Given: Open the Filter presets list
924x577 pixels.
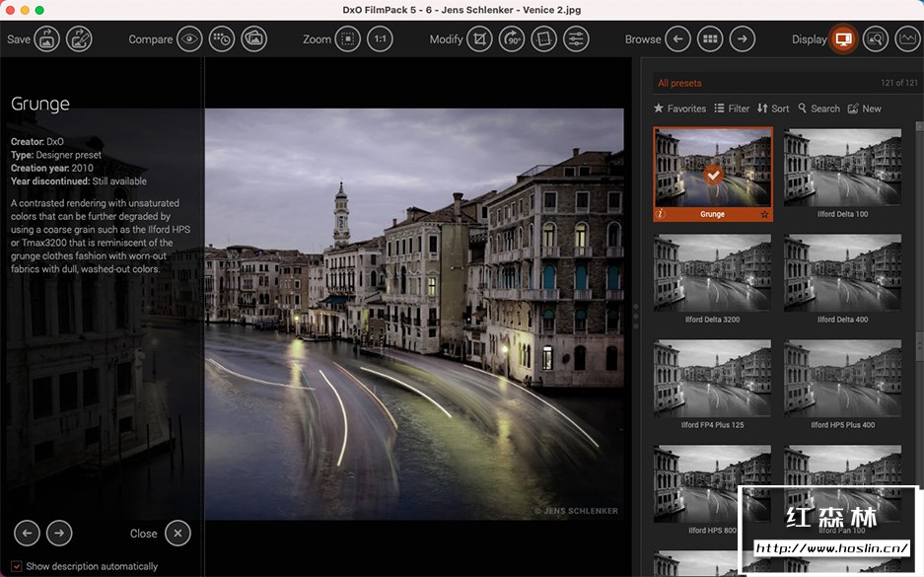Looking at the screenshot, I should tap(732, 108).
